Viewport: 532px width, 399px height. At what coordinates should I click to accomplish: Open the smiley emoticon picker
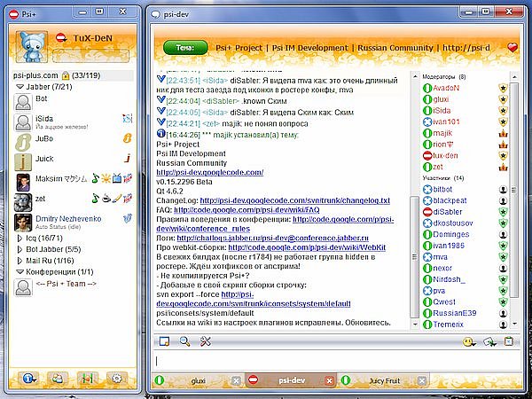coord(468,341)
